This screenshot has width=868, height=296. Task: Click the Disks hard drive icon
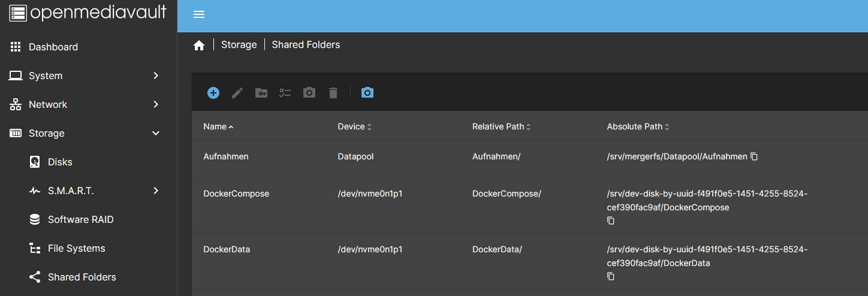coord(35,162)
